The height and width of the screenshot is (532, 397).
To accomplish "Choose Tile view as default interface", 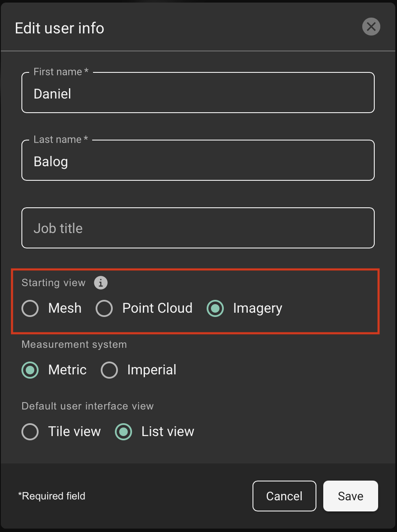I will click(30, 432).
